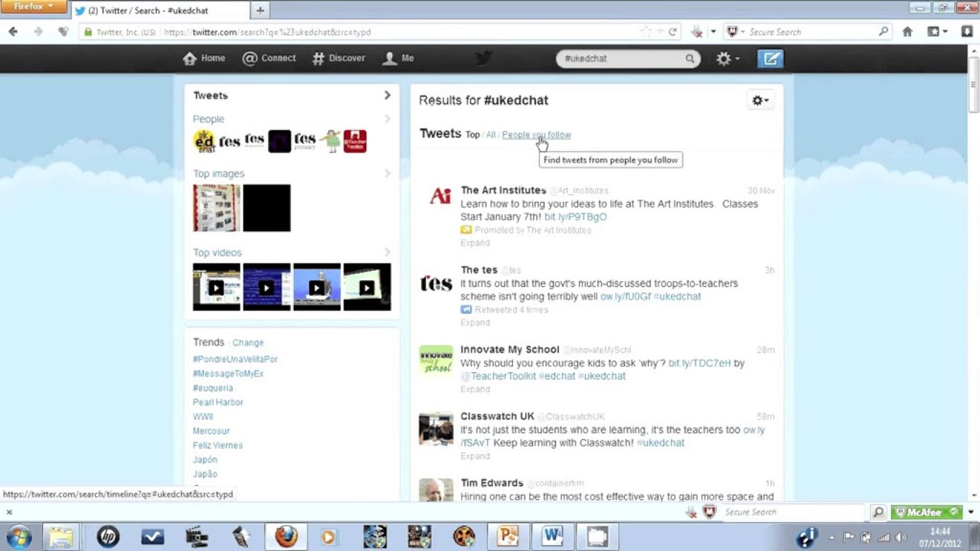Open a new browser tab
This screenshot has height=551, width=980.
[260, 10]
